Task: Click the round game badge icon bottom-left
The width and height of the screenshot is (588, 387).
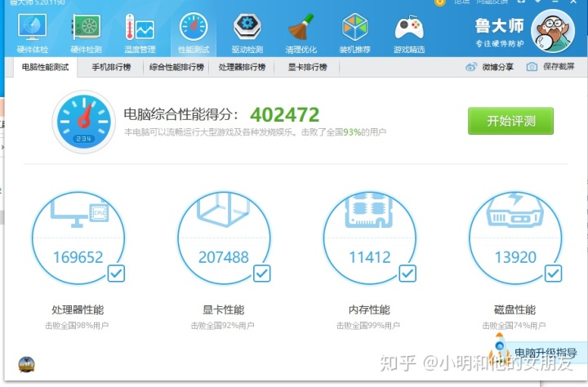Action: tap(27, 364)
